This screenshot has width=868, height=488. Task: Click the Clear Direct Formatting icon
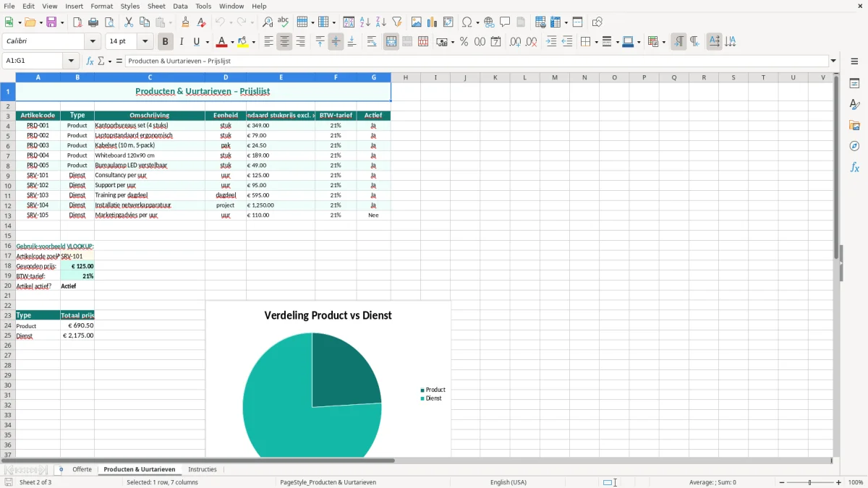pos(201,22)
